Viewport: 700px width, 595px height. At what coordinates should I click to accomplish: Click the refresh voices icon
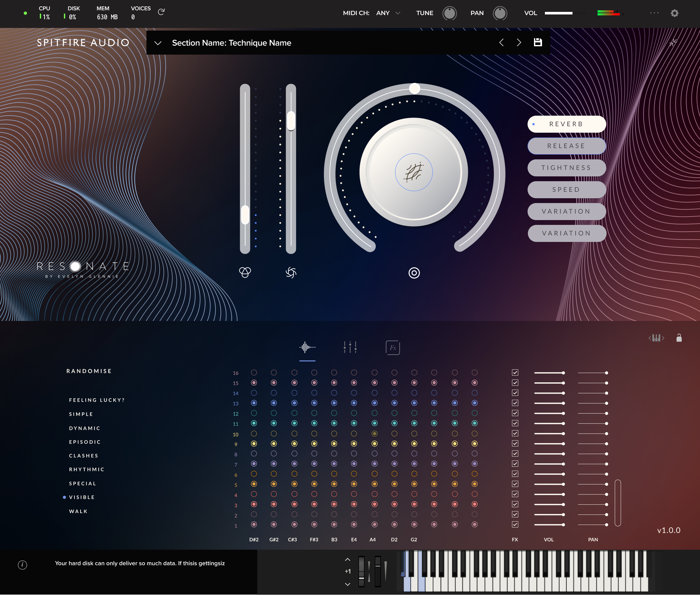coord(161,12)
